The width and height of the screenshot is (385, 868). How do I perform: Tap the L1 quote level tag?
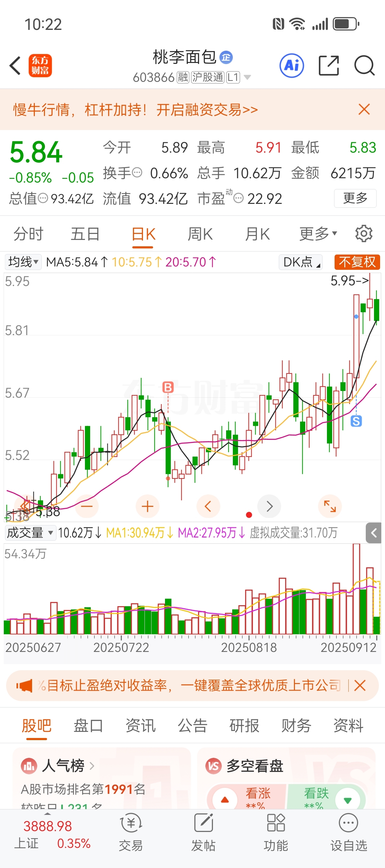coord(233,78)
